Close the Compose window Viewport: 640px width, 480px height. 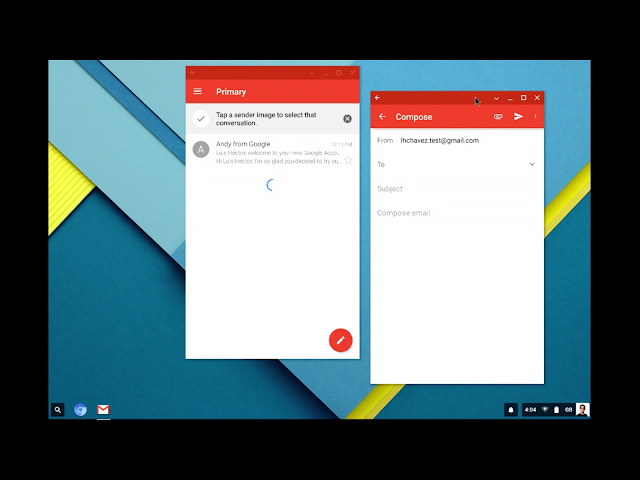tap(537, 98)
